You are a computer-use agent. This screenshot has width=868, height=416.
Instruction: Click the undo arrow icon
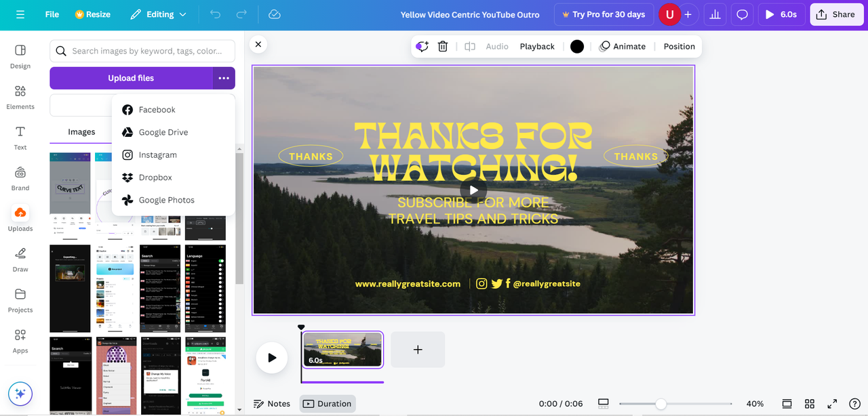coord(215,14)
